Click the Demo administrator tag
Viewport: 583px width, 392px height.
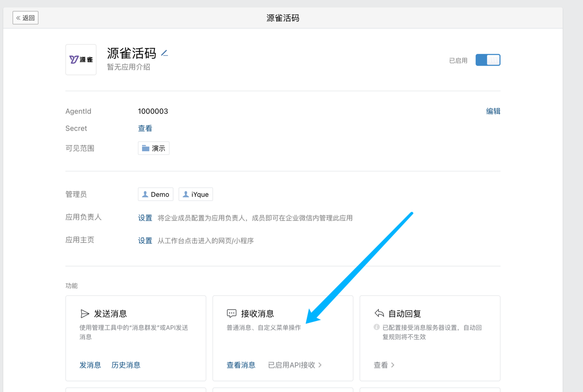155,194
